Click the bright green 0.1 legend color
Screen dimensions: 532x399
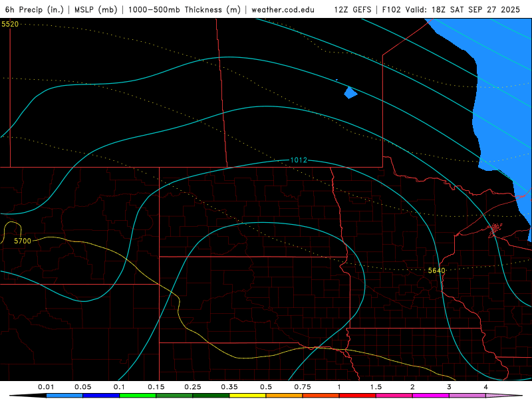tap(138, 396)
